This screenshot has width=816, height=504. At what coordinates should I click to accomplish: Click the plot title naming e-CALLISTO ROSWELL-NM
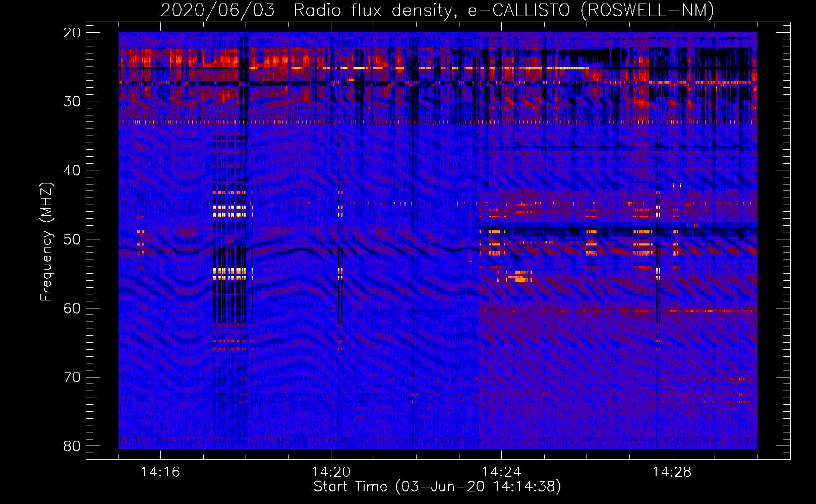437,10
